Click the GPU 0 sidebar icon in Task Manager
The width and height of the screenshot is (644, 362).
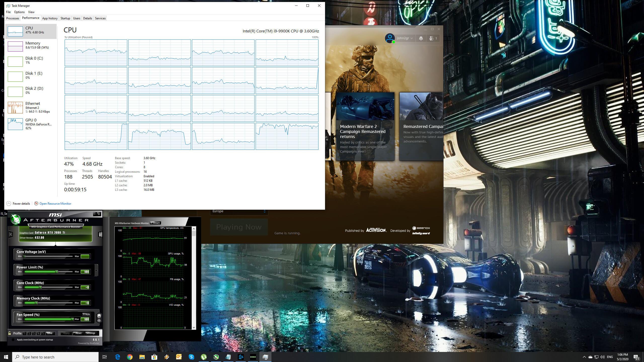point(16,124)
